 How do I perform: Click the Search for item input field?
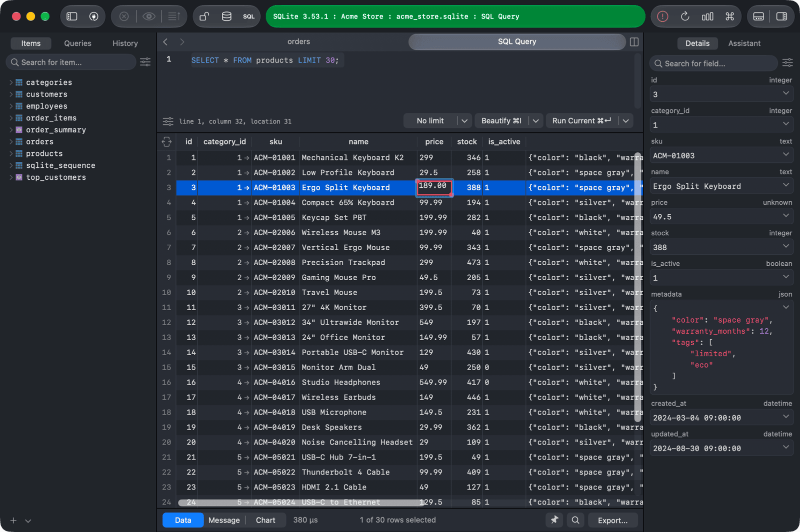[71, 62]
